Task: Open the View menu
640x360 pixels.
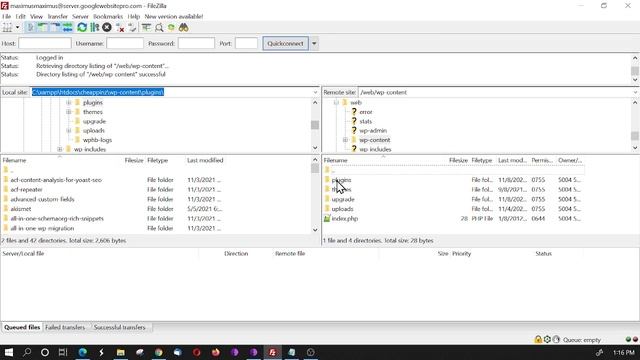Action: point(36,16)
